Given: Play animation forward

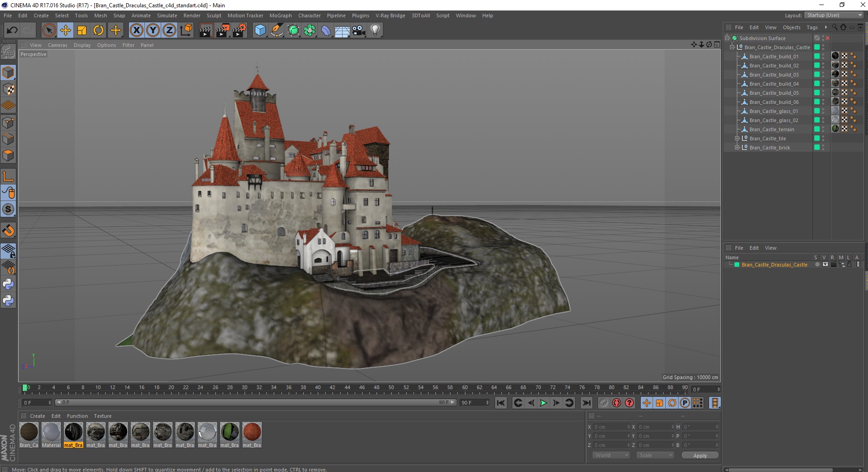Looking at the screenshot, I should tap(543, 403).
